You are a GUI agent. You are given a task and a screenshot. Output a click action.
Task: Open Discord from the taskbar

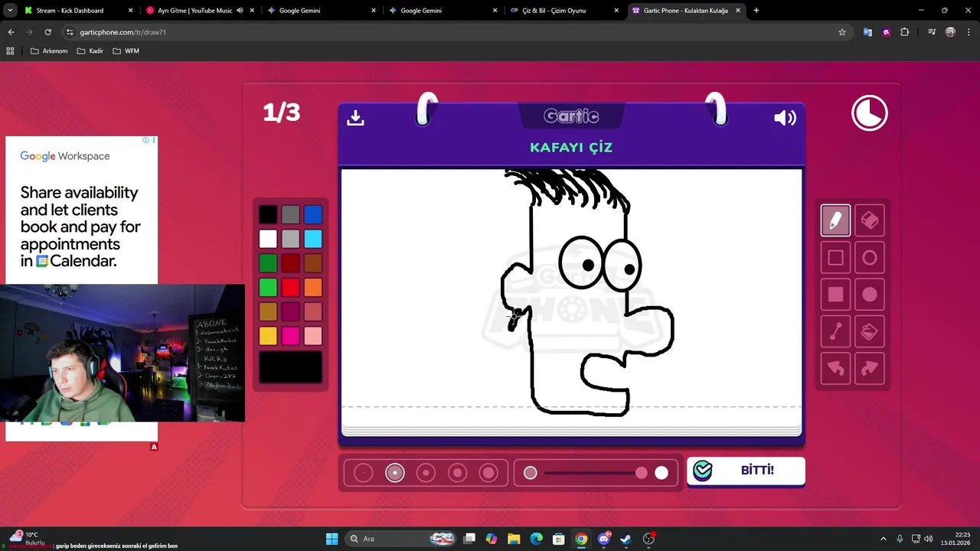(x=604, y=539)
